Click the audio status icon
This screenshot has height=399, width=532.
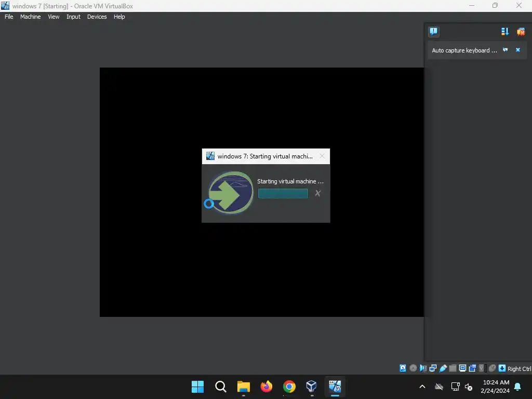point(423,368)
